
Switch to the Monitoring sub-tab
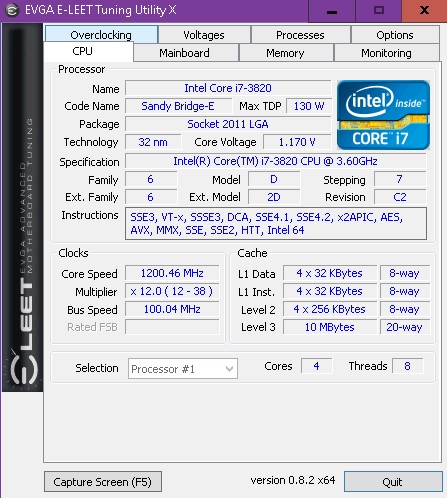(x=387, y=53)
